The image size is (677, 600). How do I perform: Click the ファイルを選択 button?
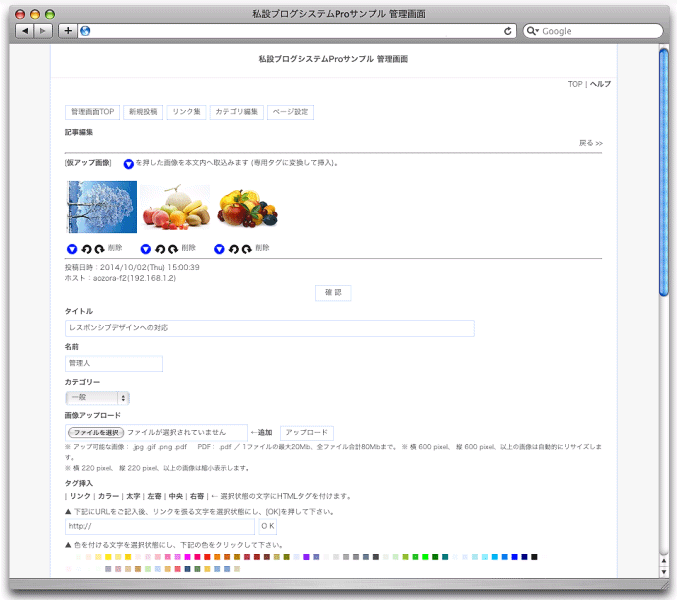click(x=95, y=432)
